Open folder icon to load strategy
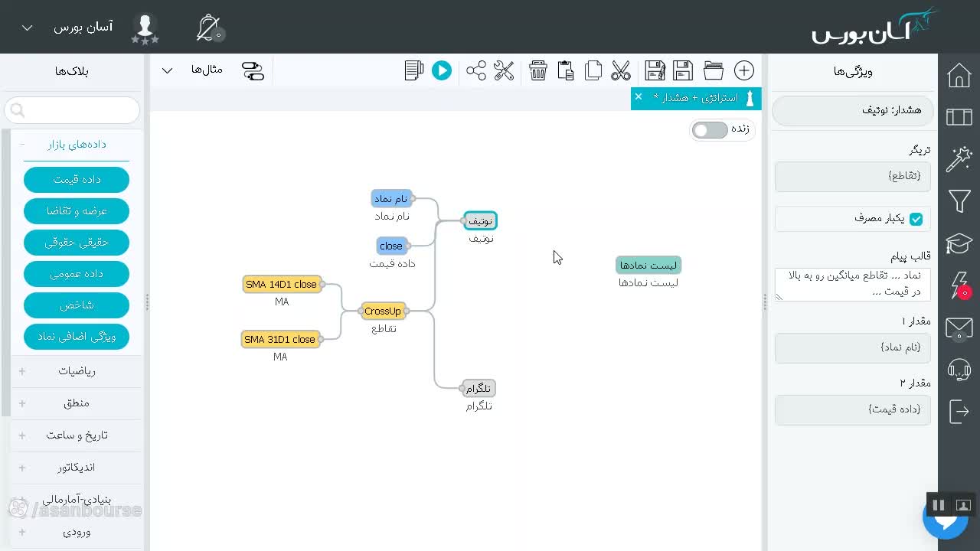Screen dimensions: 980x551 [x=714, y=70]
